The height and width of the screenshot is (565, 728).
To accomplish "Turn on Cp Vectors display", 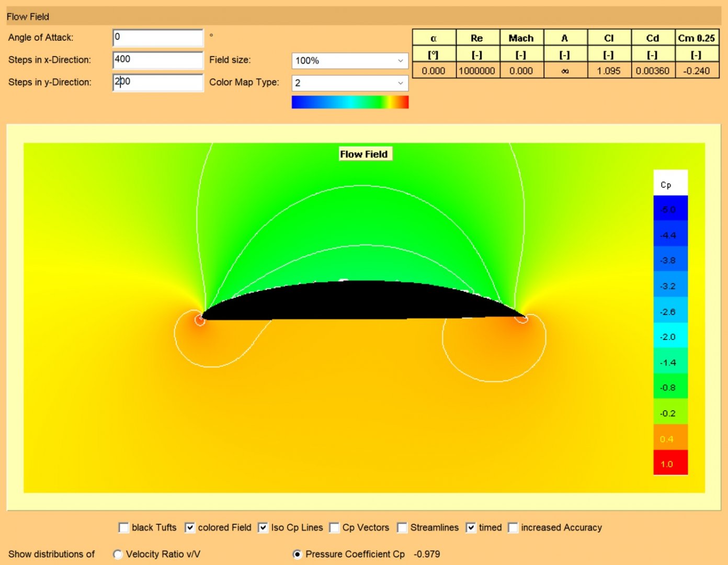I will coord(335,528).
